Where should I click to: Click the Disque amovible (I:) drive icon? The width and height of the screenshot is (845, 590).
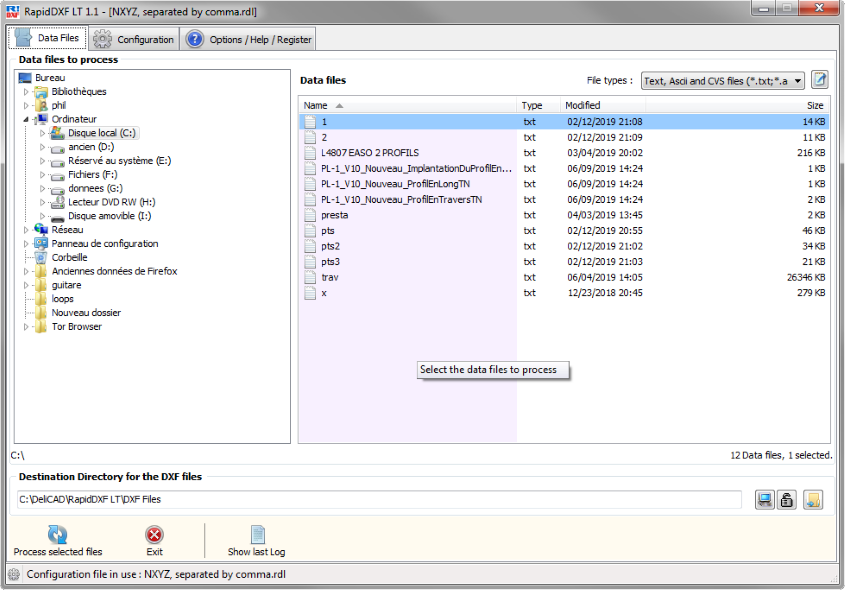coord(58,217)
